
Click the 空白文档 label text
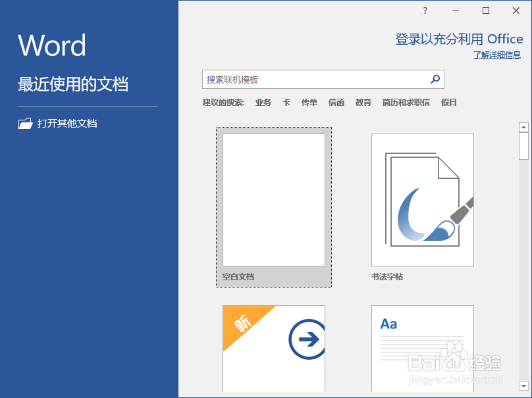point(238,277)
